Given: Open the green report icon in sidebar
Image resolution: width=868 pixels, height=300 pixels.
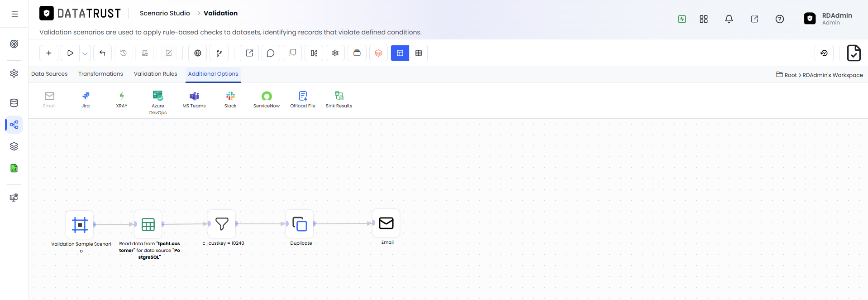Looking at the screenshot, I should (x=14, y=168).
